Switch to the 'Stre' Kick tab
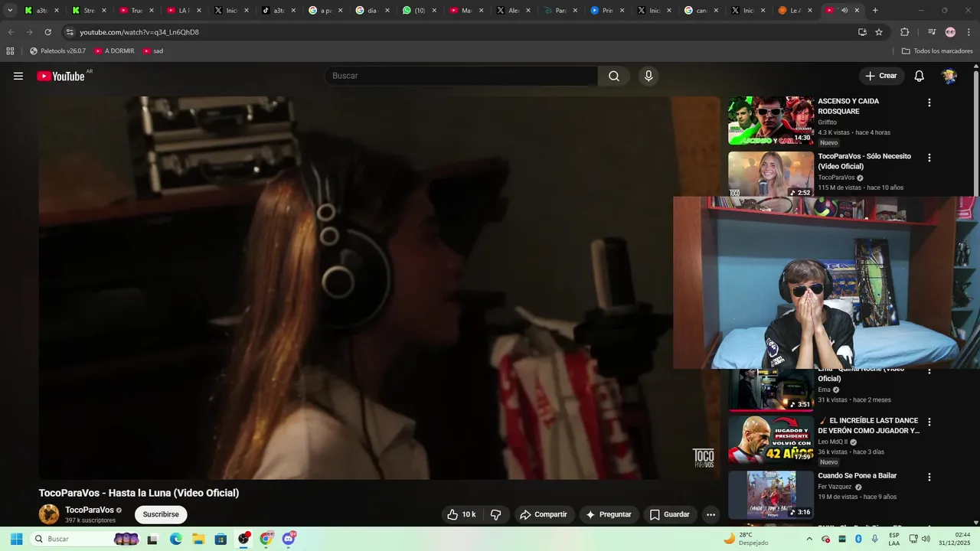This screenshot has height=551, width=980. coord(89,11)
